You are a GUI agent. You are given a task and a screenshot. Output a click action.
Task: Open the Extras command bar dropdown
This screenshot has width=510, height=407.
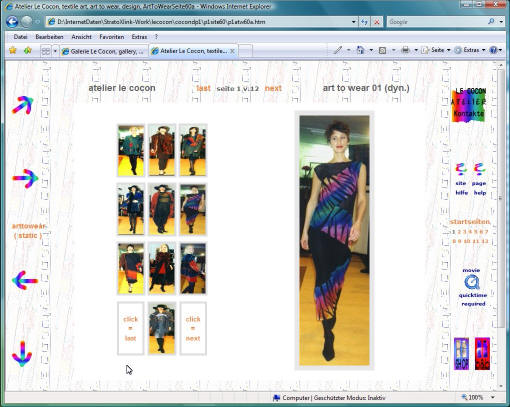(470, 50)
